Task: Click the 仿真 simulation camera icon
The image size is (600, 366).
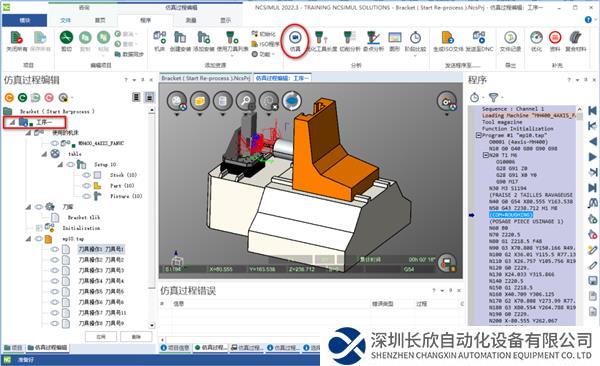Action: 295,38
